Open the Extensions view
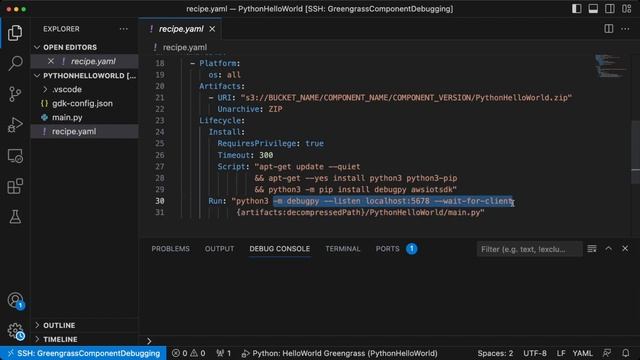 pyautogui.click(x=15, y=186)
